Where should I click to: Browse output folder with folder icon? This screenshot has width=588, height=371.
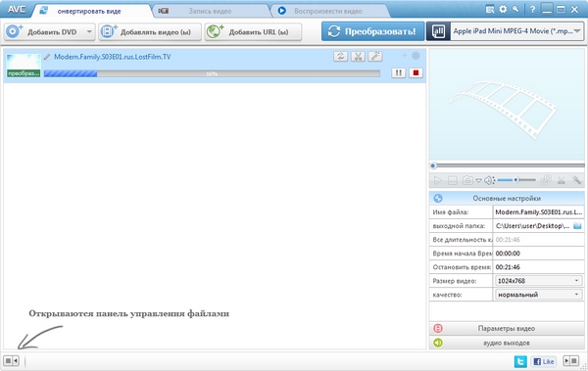577,226
